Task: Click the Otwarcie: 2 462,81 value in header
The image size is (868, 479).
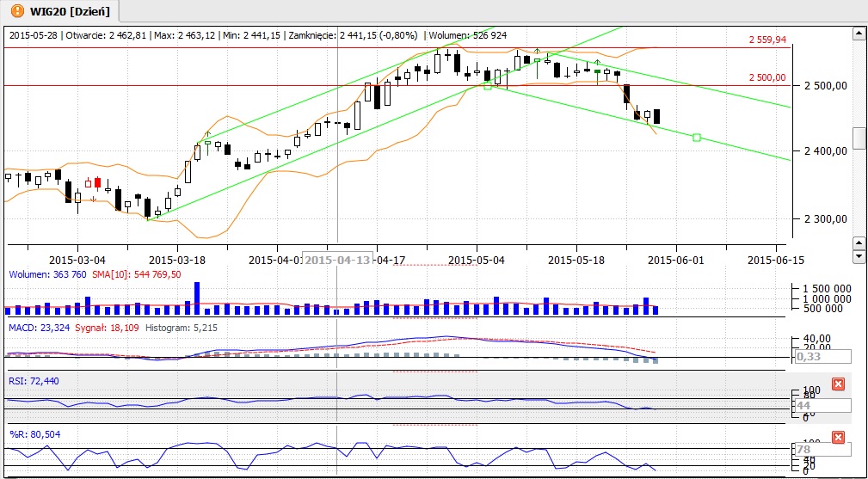Action: pyautogui.click(x=107, y=35)
